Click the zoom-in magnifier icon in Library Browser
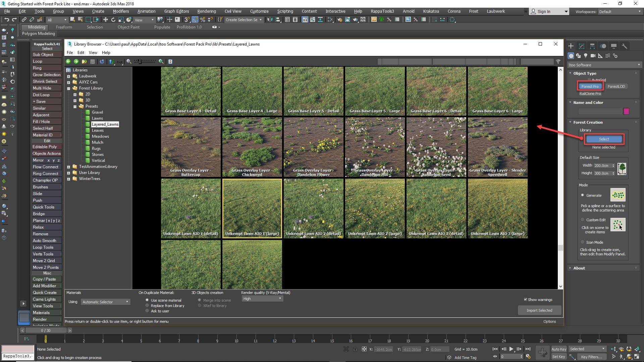Image resolution: width=644 pixels, height=362 pixels. 160,61
